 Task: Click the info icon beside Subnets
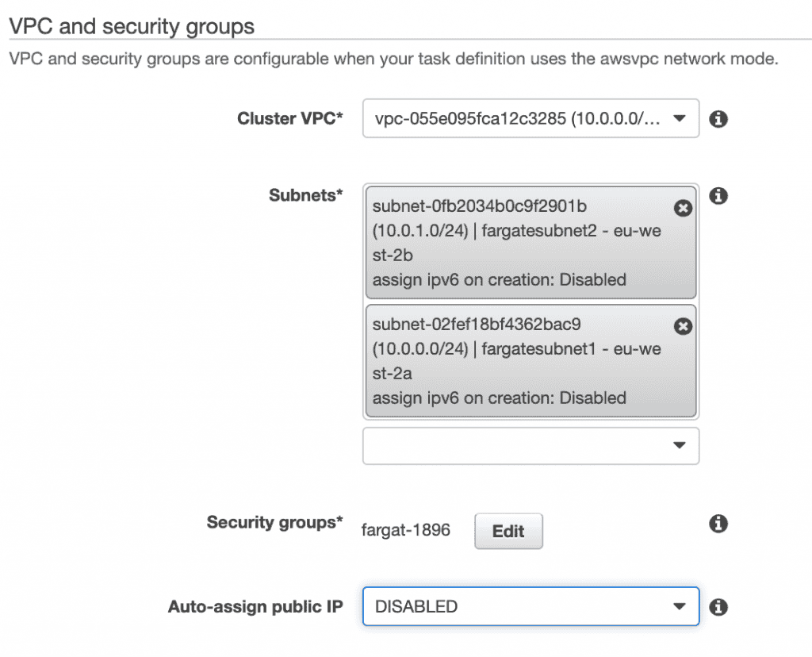click(718, 196)
